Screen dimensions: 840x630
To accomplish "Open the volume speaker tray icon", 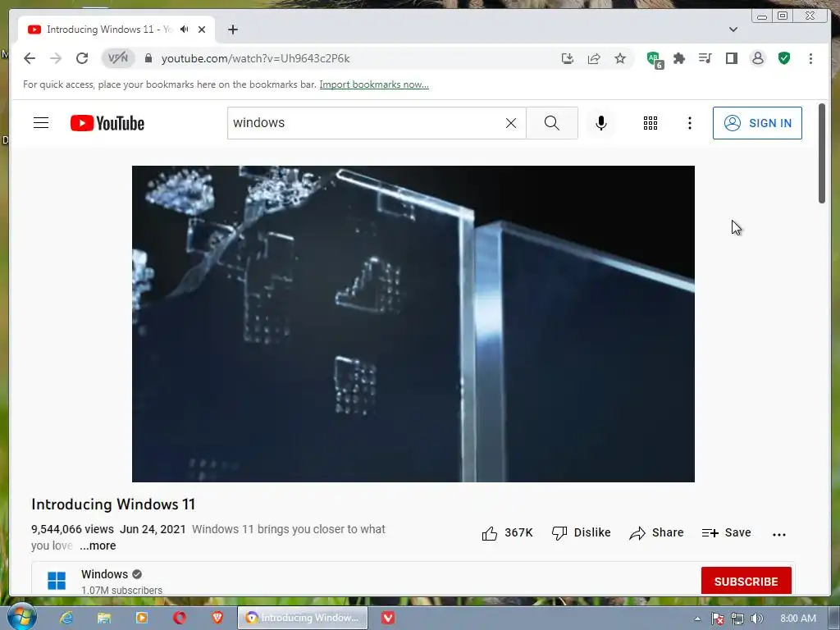I will pos(757,619).
